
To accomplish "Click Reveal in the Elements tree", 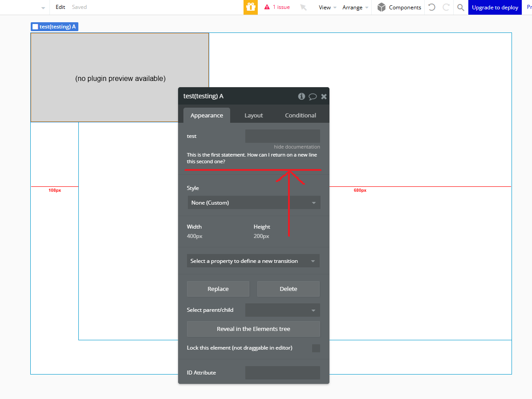I will pos(253,329).
